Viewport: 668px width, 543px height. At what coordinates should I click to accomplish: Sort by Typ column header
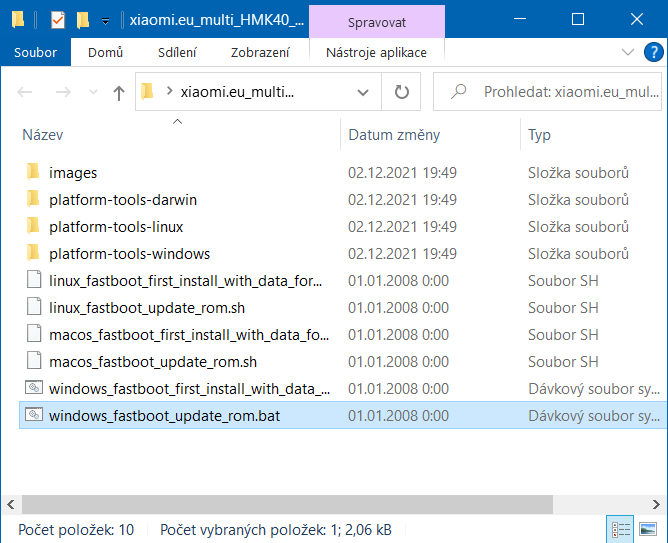[539, 135]
